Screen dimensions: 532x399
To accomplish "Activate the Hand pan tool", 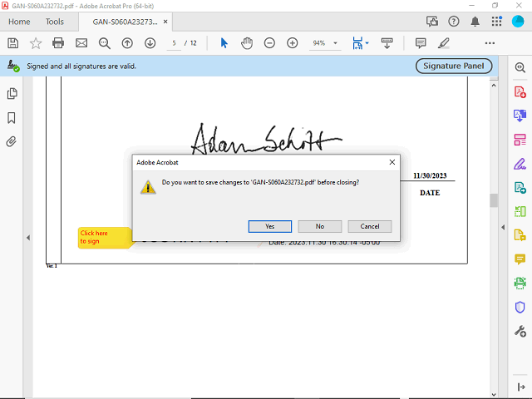I will [x=247, y=43].
